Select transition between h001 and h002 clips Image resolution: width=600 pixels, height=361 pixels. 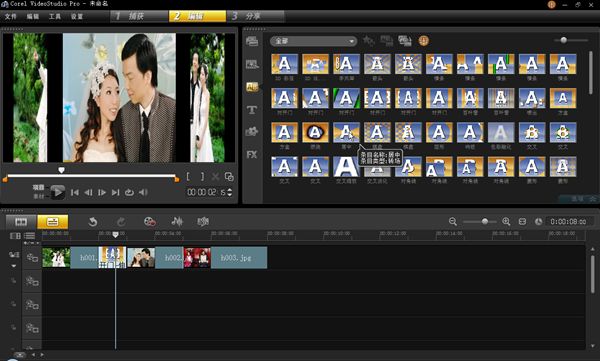tap(112, 257)
